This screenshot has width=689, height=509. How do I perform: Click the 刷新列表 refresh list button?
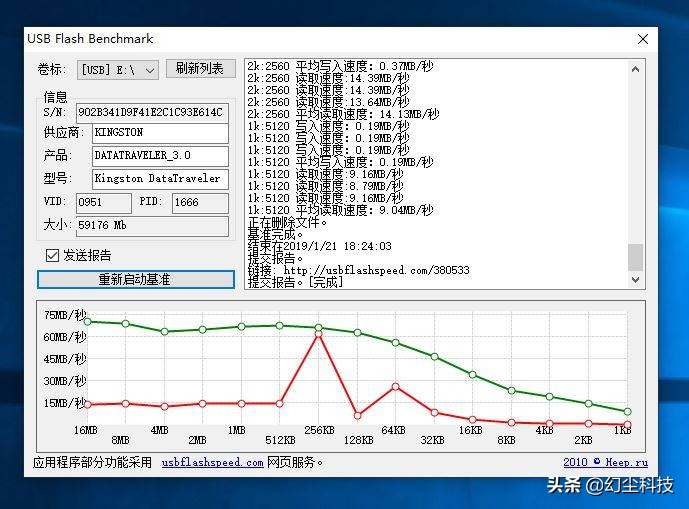pos(200,69)
